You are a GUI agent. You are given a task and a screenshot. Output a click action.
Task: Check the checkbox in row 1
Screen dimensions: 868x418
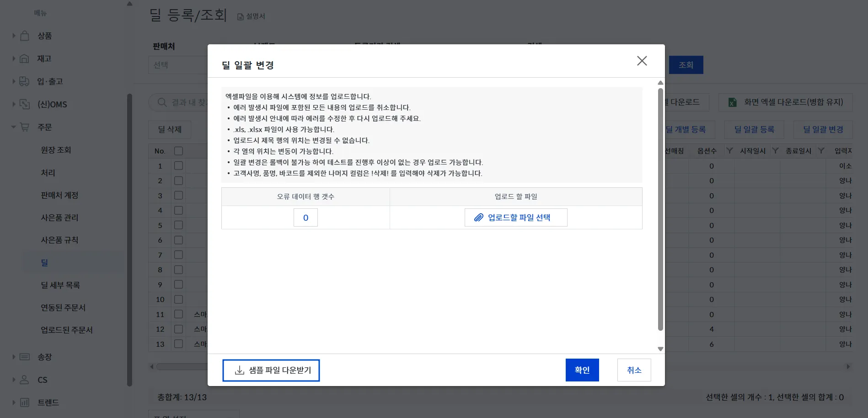178,166
